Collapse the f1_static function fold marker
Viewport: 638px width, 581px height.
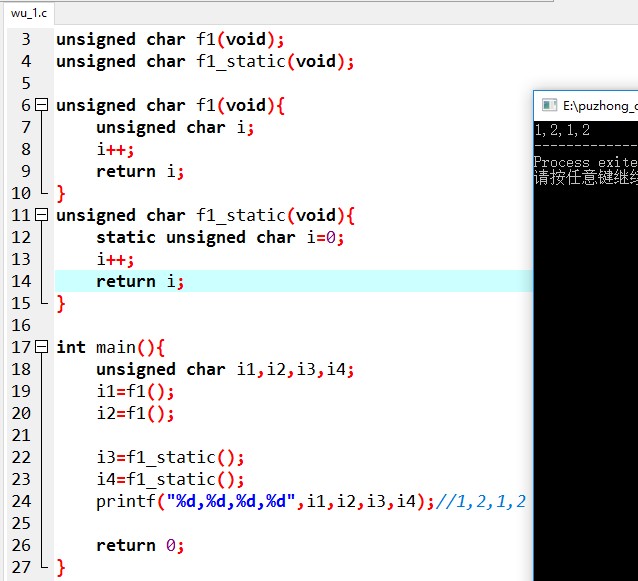pos(42,215)
